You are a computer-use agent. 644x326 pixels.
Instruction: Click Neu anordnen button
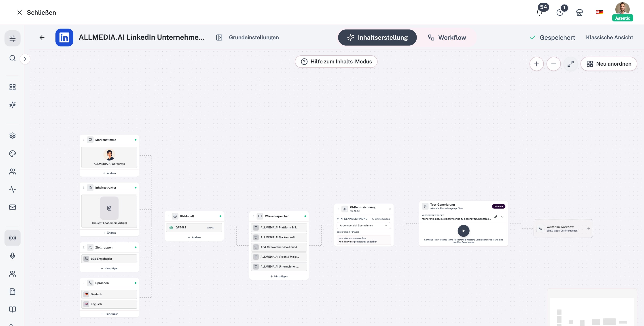[608, 64]
